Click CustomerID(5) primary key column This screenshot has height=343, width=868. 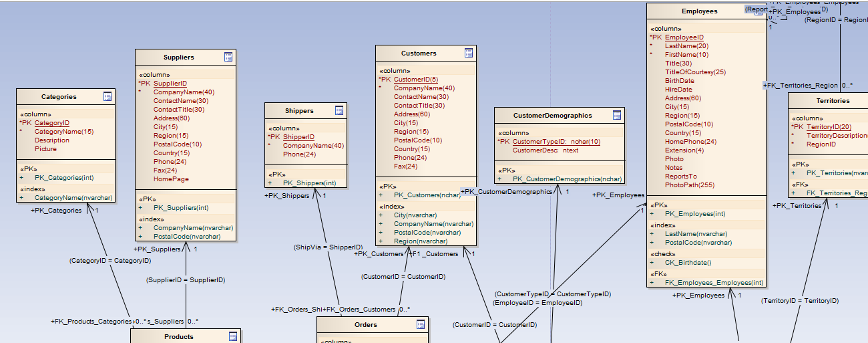coord(416,80)
